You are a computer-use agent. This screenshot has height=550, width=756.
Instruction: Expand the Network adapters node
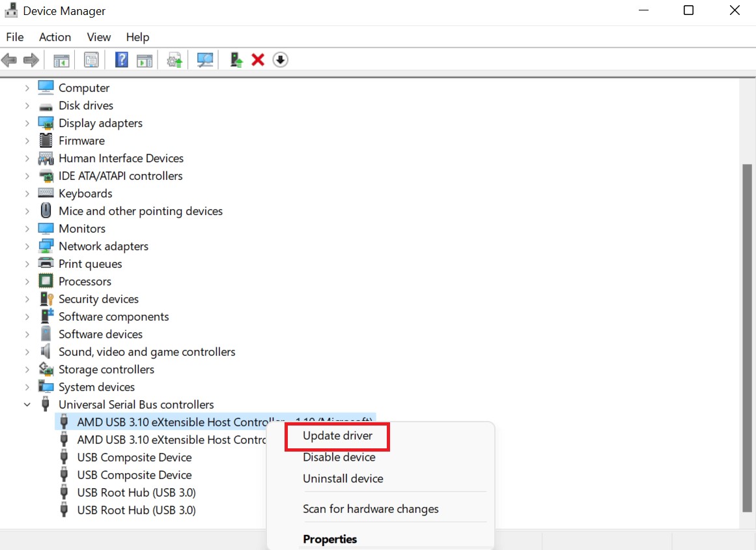27,246
